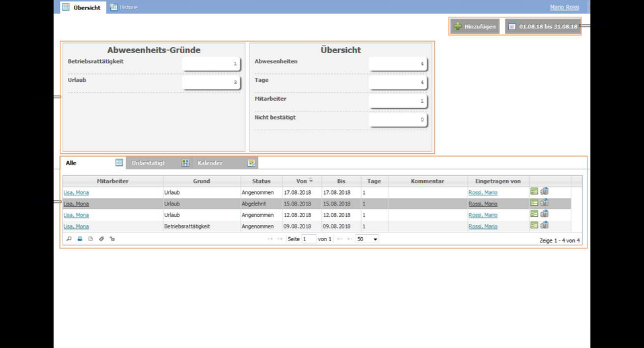Select the Alle tab
Viewport: 644px width, 348px height.
click(x=93, y=163)
